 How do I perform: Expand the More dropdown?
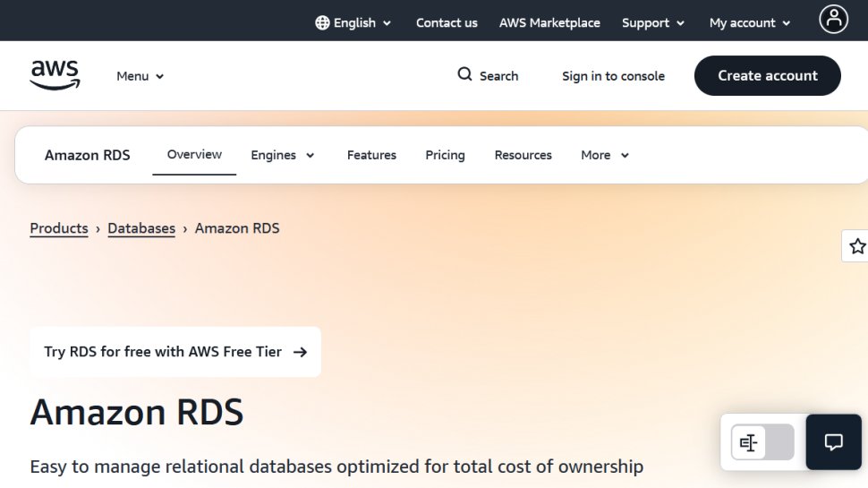pos(605,155)
